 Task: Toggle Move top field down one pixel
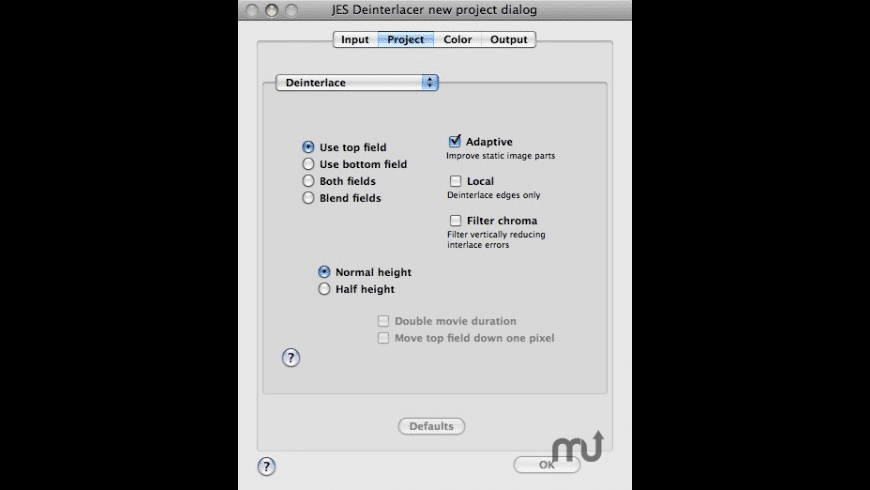[x=383, y=338]
